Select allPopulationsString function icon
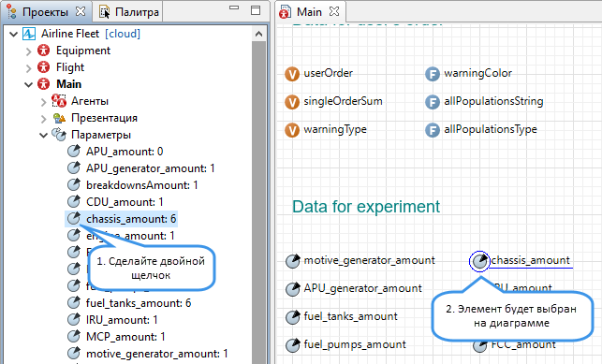This screenshot has height=364, width=602. (433, 102)
